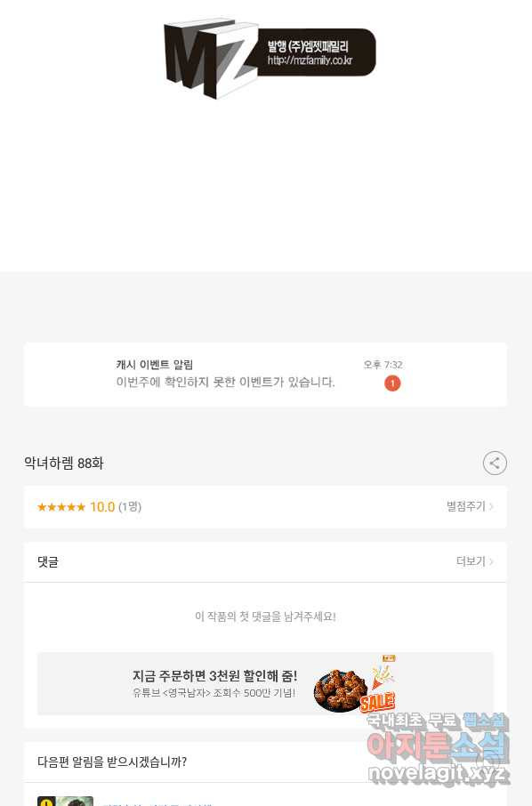Click the 오후 7:32 notification time
Image resolution: width=532 pixels, height=806 pixels.
click(x=383, y=365)
